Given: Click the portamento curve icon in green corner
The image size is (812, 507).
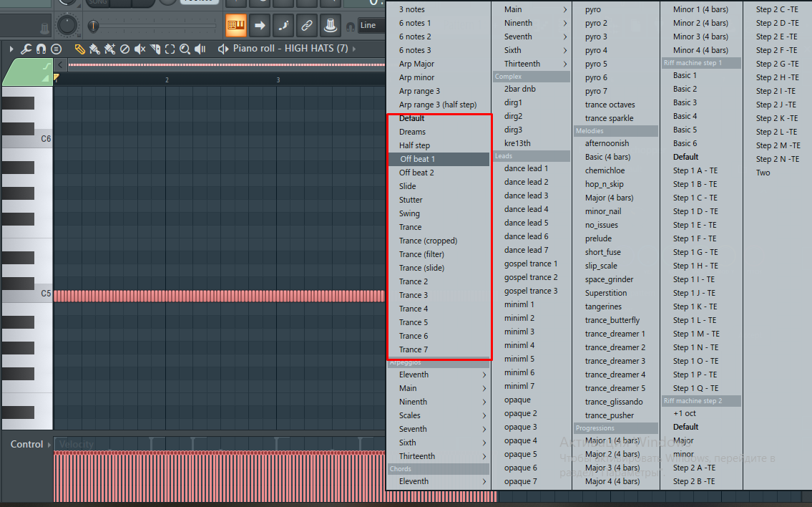Looking at the screenshot, I should pyautogui.click(x=47, y=67).
